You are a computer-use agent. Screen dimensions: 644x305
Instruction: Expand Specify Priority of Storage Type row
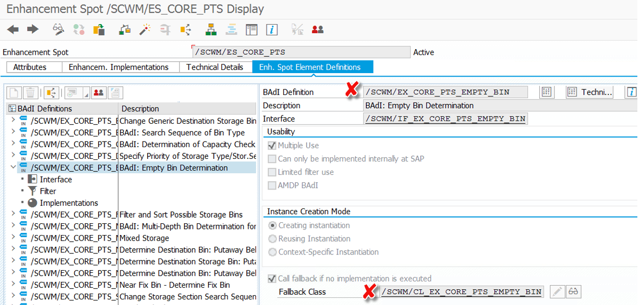13,156
